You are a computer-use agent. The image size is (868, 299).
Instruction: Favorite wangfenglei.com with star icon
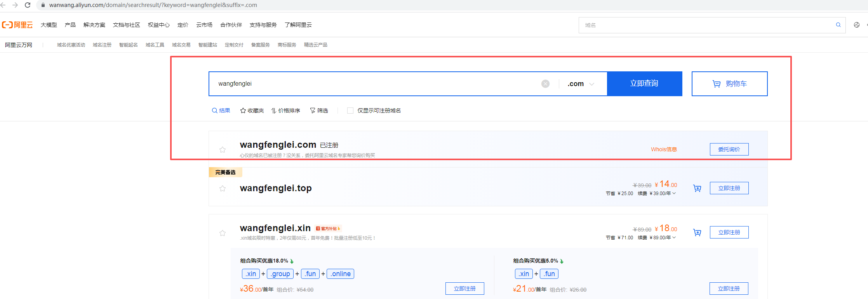[223, 150]
